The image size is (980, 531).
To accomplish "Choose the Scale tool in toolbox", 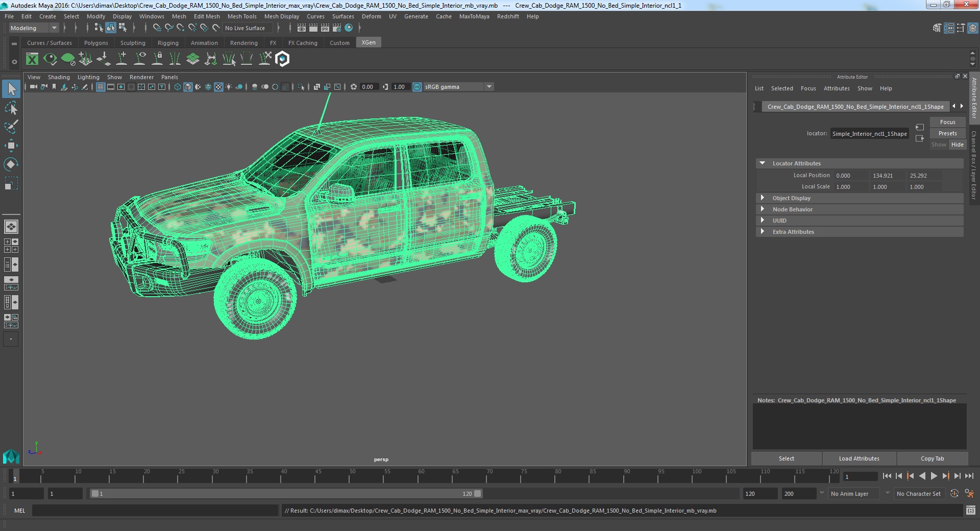I will [11, 183].
